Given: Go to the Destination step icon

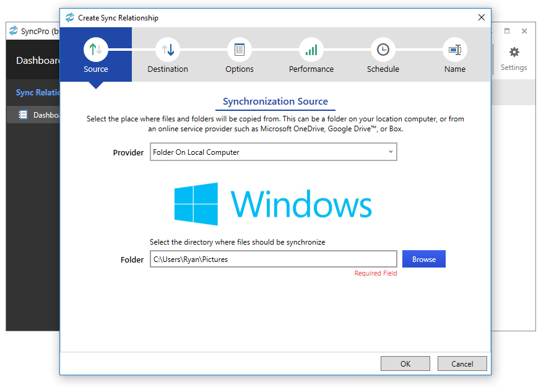Looking at the screenshot, I should click(168, 50).
